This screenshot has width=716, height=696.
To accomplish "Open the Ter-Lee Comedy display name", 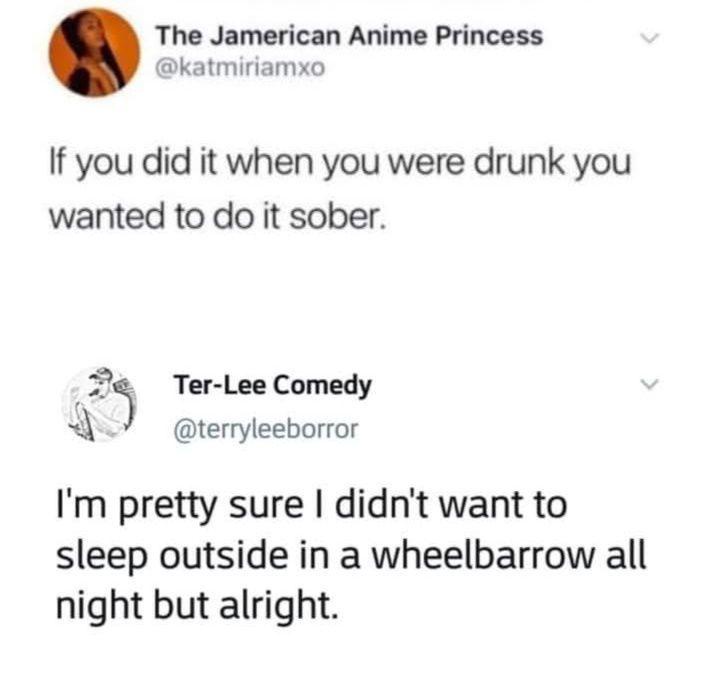I will 273,386.
